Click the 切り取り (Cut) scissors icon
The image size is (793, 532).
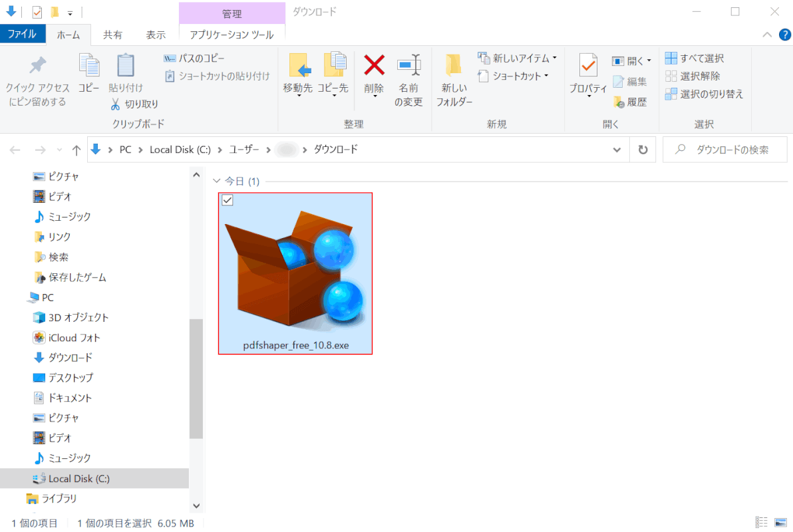point(115,104)
